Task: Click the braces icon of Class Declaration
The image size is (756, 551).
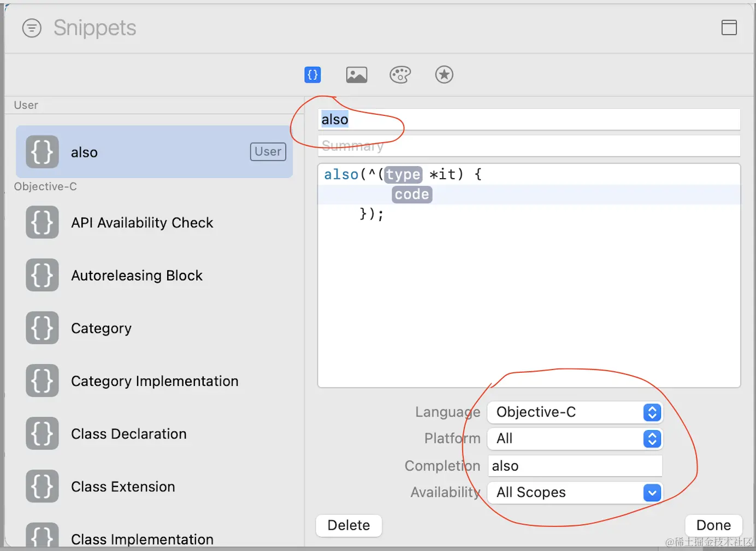Action: [x=42, y=433]
